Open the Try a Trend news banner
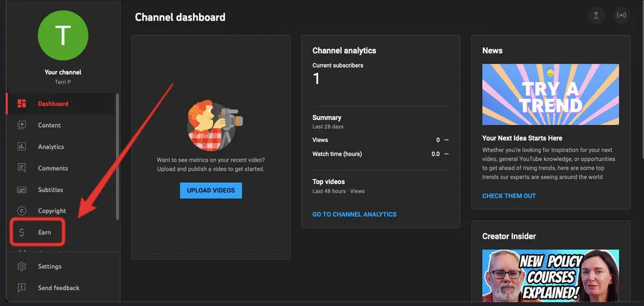This screenshot has height=306, width=644. click(x=550, y=94)
